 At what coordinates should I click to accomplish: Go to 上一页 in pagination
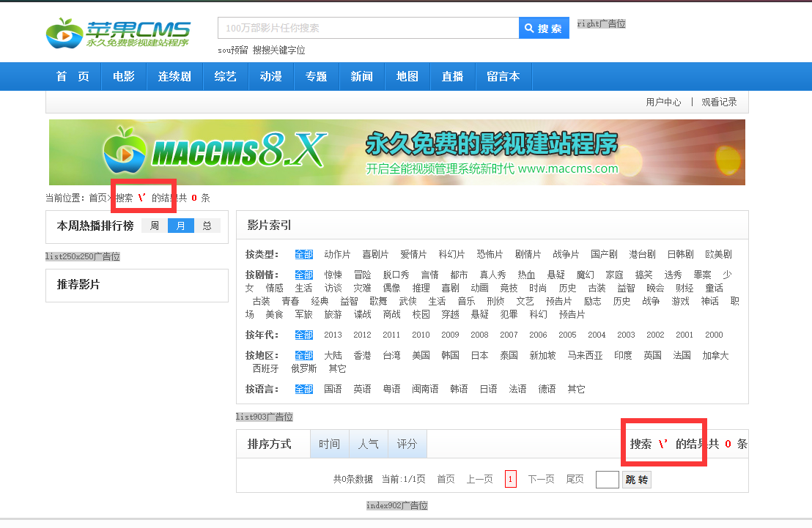479,480
